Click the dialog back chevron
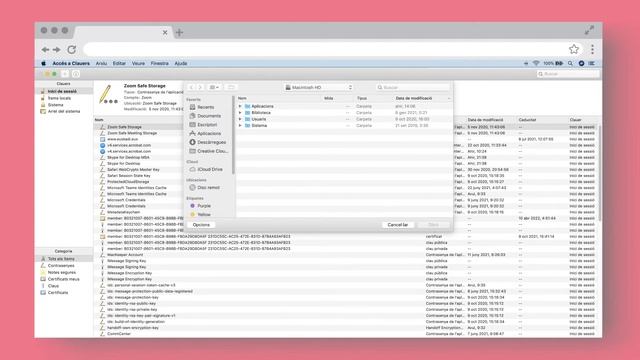This screenshot has width=640, height=360. 191,87
